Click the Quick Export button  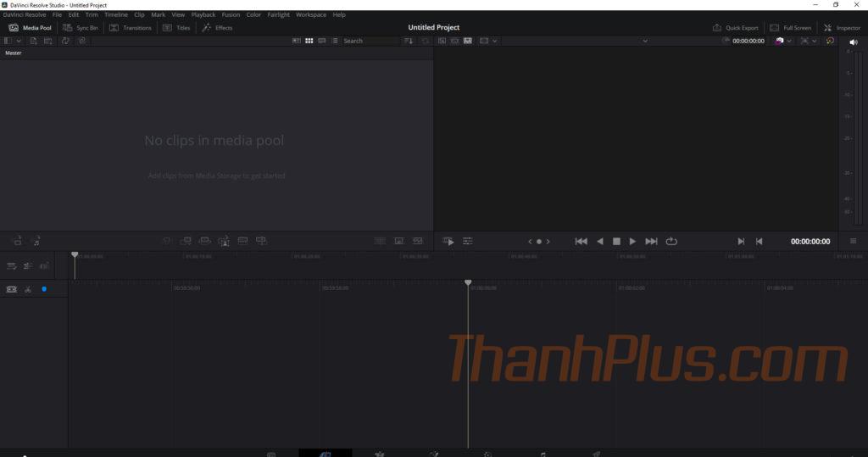point(736,28)
